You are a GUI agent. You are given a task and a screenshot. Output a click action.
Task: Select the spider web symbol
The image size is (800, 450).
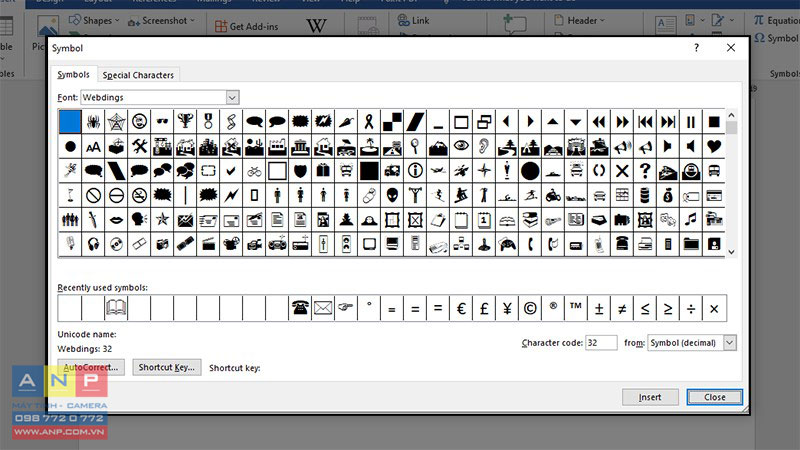click(x=116, y=121)
